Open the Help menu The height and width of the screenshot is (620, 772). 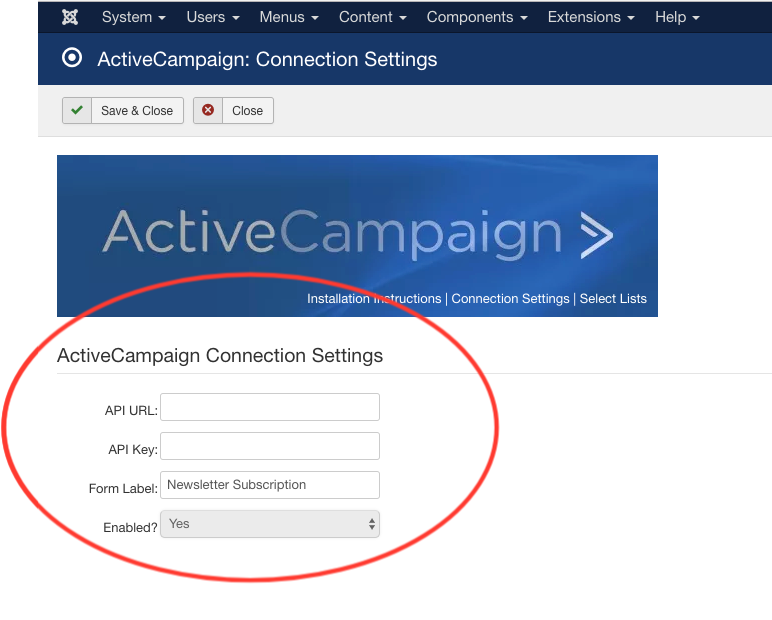tap(677, 17)
